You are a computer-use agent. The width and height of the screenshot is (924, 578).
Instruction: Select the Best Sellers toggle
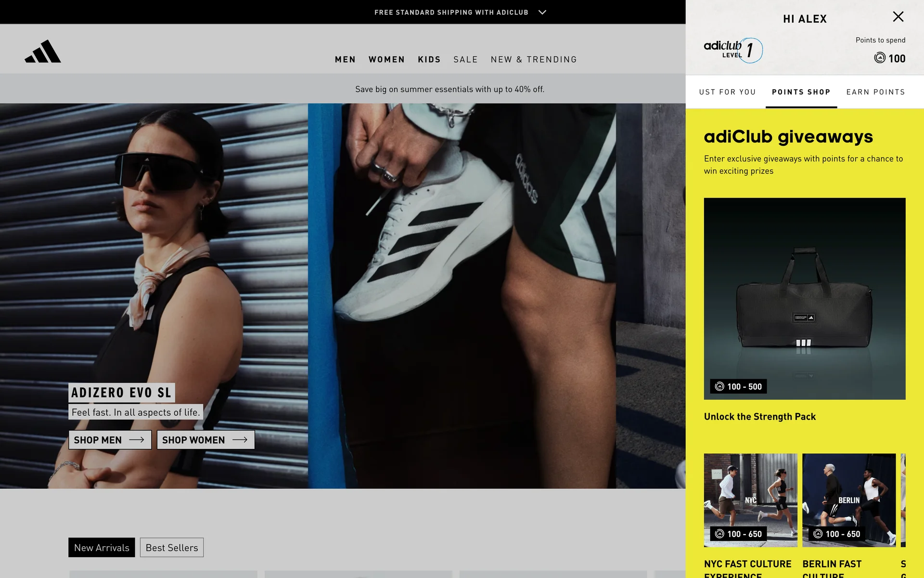(x=172, y=548)
